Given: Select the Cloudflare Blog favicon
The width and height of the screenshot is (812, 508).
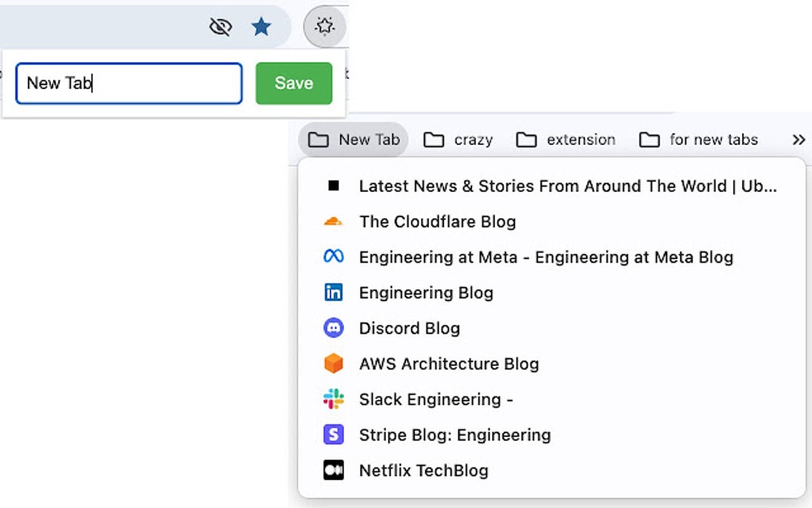Looking at the screenshot, I should [x=332, y=221].
